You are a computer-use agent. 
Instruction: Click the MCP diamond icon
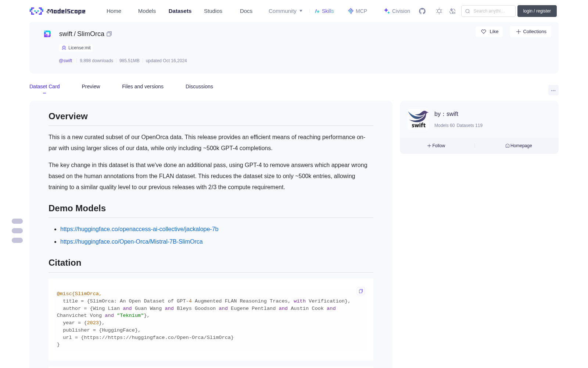coord(351,11)
